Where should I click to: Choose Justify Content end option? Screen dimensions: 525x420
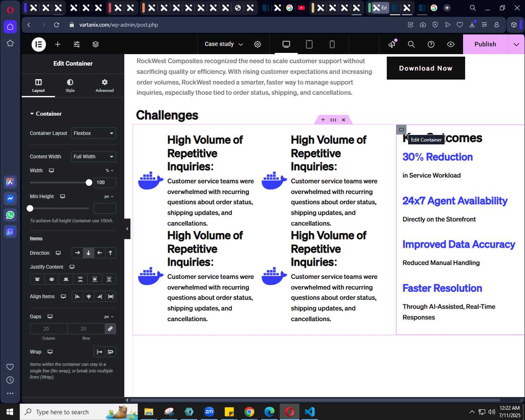(x=66, y=279)
